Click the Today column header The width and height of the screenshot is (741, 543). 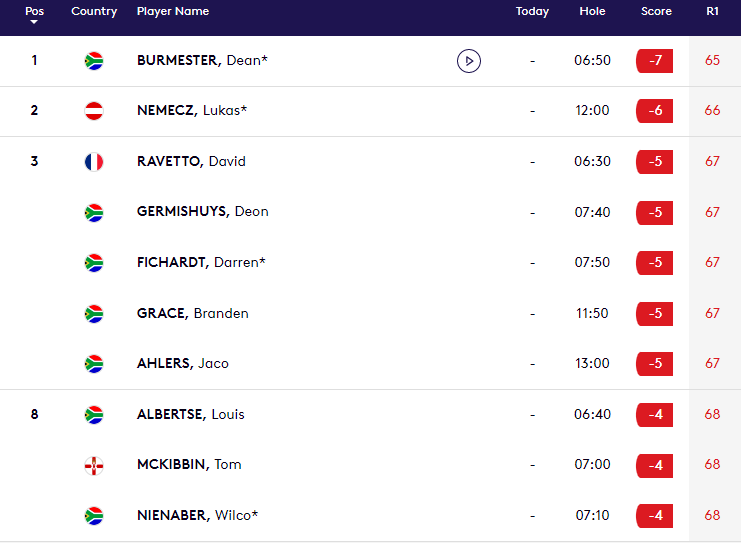532,12
